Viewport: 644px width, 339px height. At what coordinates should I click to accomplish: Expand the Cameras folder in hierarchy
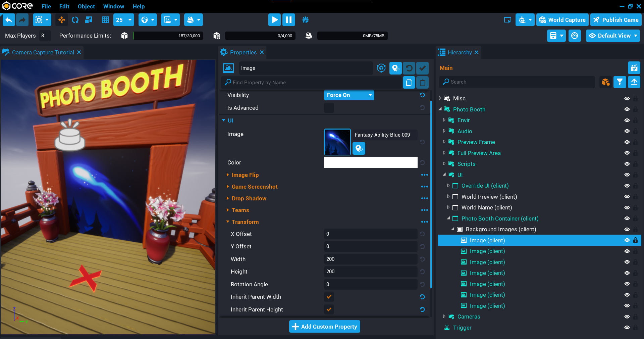pyautogui.click(x=444, y=317)
